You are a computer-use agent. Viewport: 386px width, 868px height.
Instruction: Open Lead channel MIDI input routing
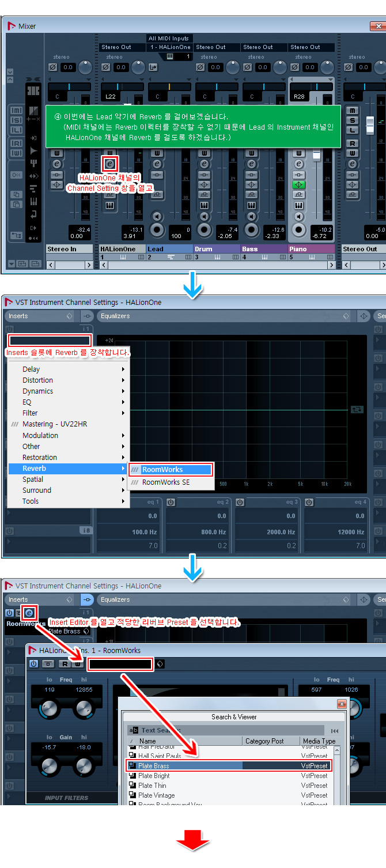point(169,39)
